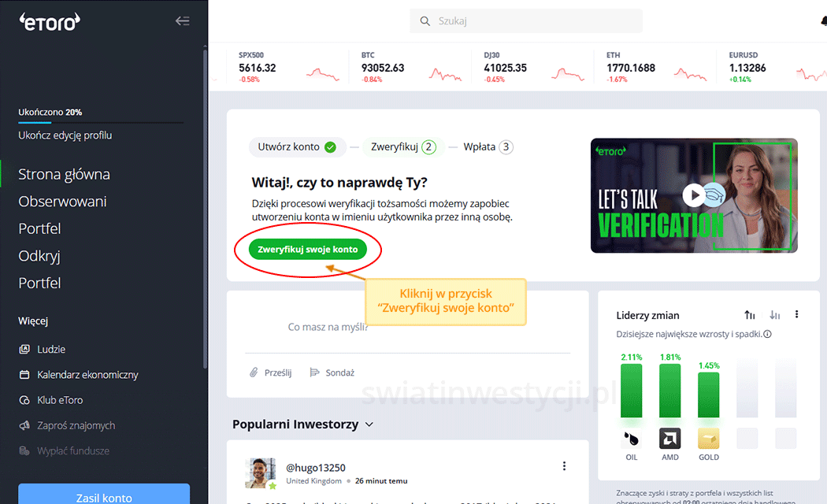This screenshot has width=827, height=504.
Task: Click the Ludzie label in sidebar
Action: 51,349
